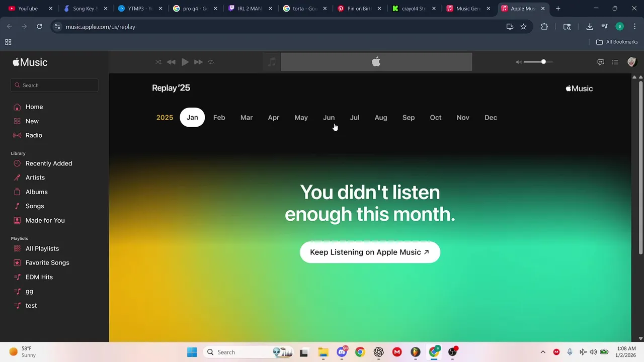Screen dimensions: 644x362
Task: Click the page scrollbar down arrow
Action: pyautogui.click(x=640, y=338)
